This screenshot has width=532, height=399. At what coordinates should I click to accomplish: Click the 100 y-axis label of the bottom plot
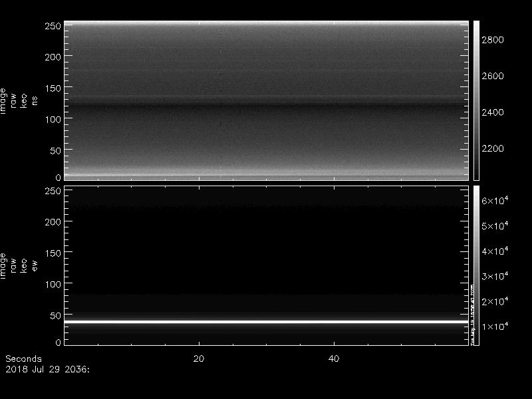point(53,285)
